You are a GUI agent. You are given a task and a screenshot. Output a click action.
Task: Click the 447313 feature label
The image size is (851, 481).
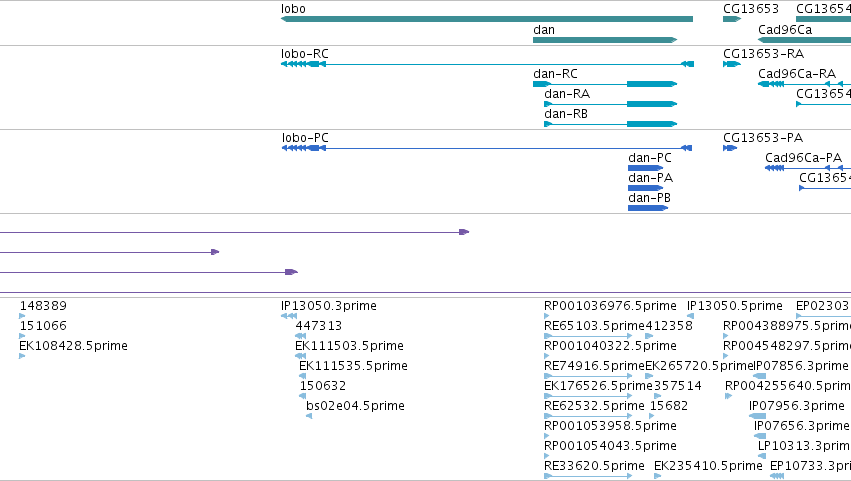pos(319,326)
